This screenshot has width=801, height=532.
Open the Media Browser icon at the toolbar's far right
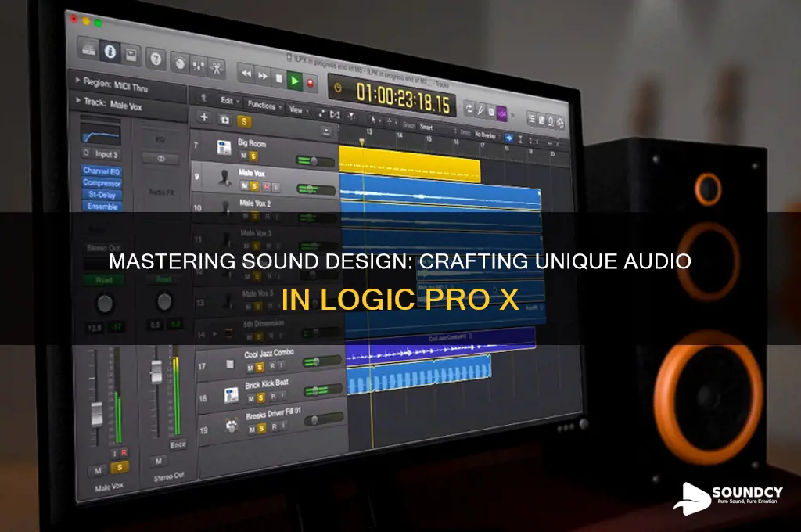click(560, 123)
